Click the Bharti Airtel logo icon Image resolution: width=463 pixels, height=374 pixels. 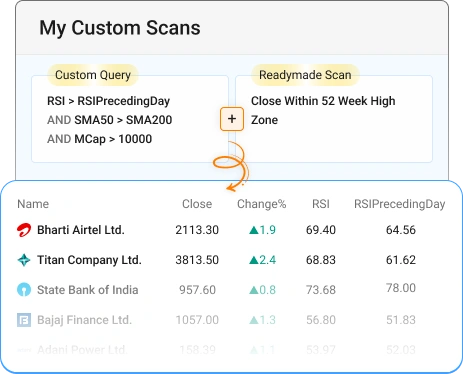[x=24, y=230]
